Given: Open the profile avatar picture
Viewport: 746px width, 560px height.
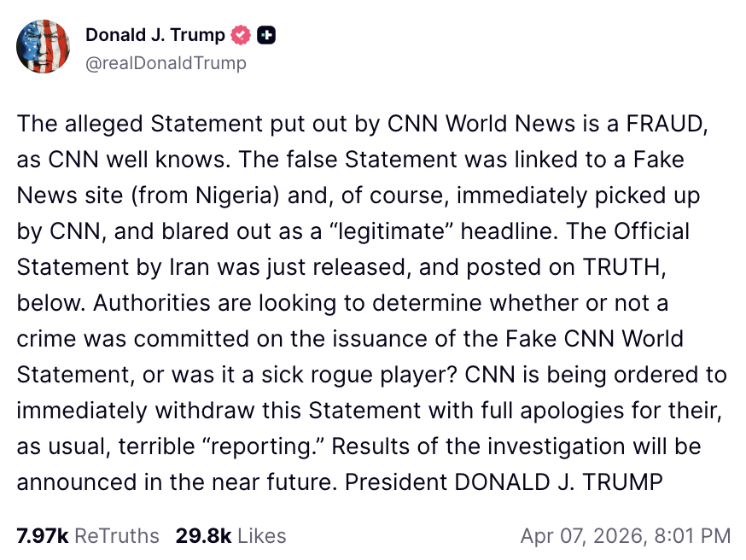Looking at the screenshot, I should (x=44, y=48).
